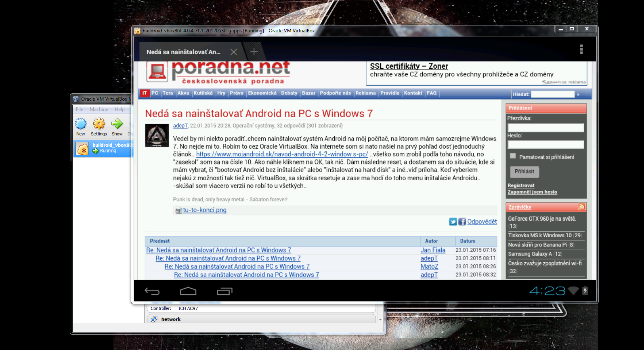Open the Reklama page
Image resolution: width=644 pixels, height=350 pixels.
pyautogui.click(x=366, y=93)
